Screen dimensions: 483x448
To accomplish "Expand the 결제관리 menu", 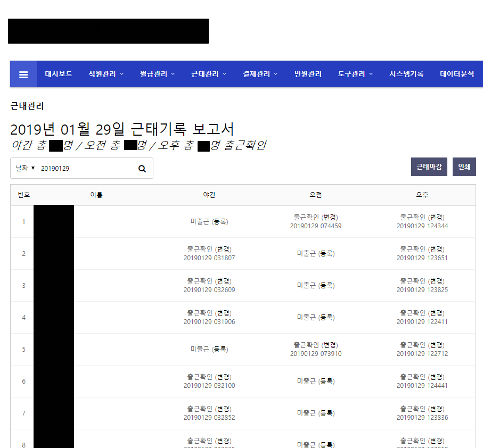I will tap(259, 73).
